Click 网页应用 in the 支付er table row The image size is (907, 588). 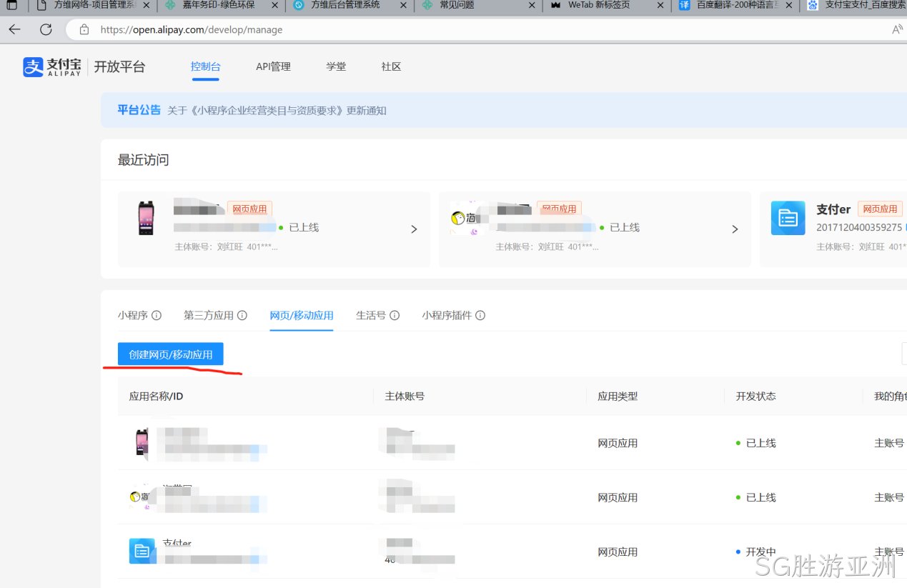click(618, 552)
